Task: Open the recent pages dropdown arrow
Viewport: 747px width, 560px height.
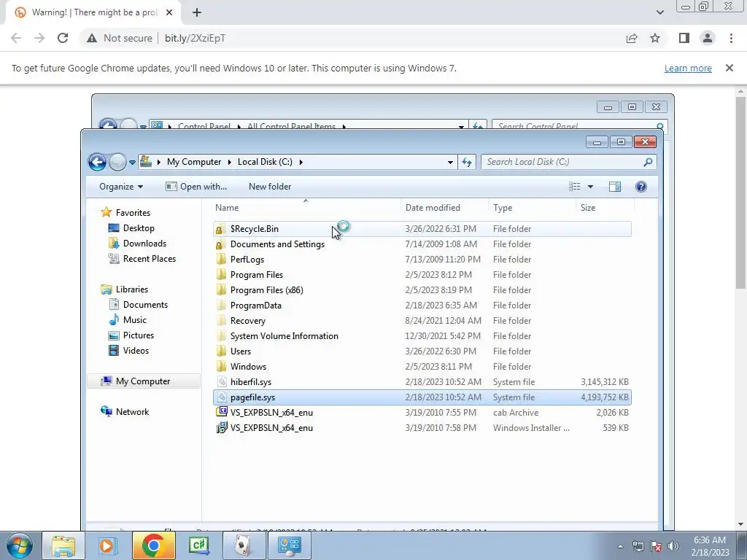Action: (133, 163)
